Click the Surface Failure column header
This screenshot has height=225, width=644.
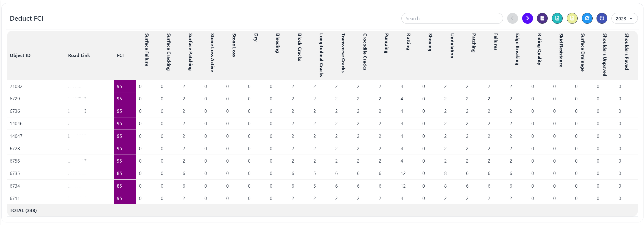click(147, 50)
